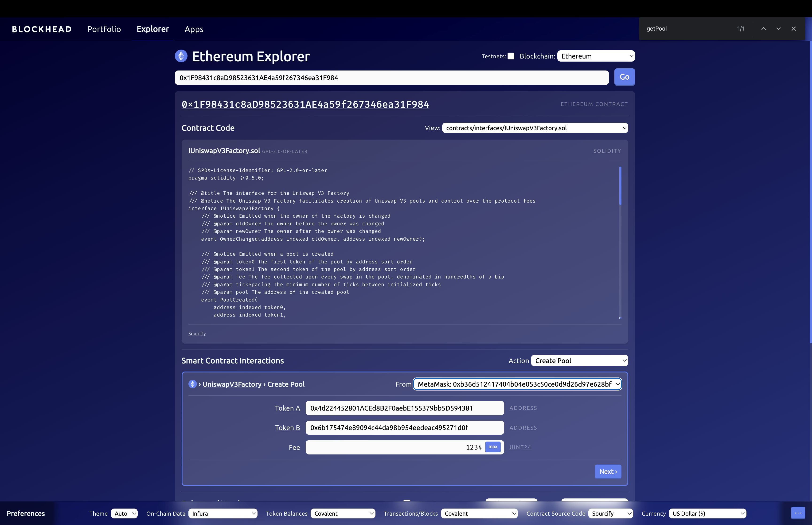Click the Token A address field
Screen dimensions: 812x525
coord(404,408)
